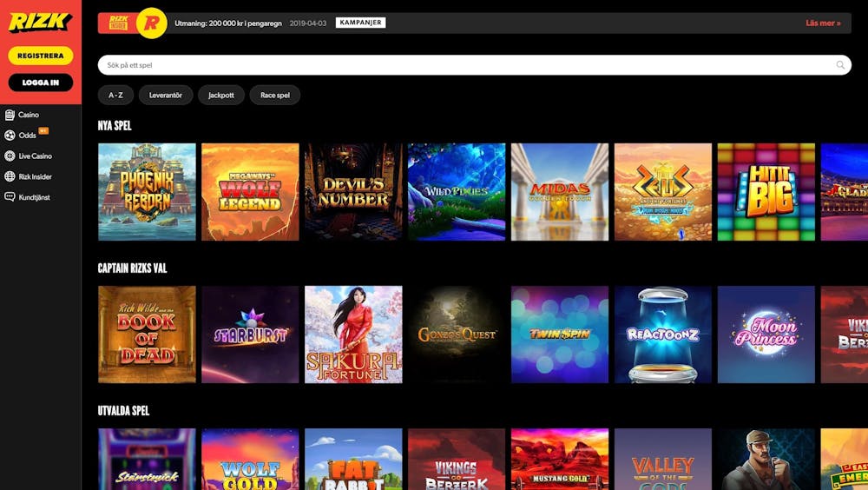Click the CAPTAIN RIZKS VAL heading
Screen dimensions: 868x490
pos(132,268)
